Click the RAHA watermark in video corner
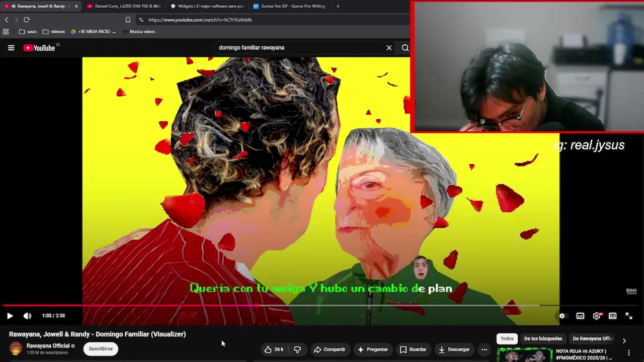This screenshot has width=644, height=362. point(631,291)
